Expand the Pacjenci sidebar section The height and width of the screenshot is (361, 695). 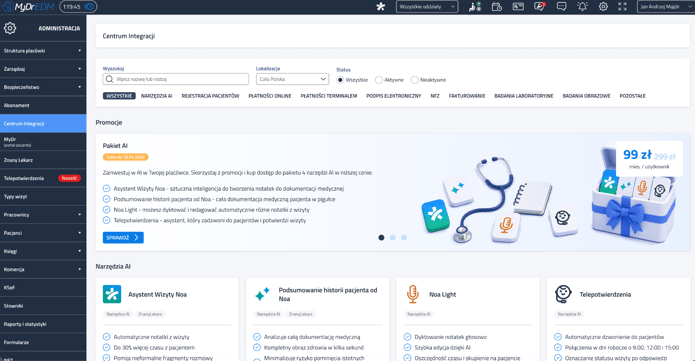pos(43,233)
